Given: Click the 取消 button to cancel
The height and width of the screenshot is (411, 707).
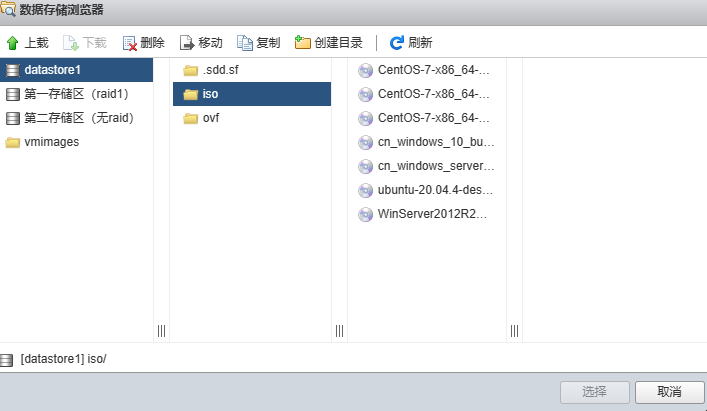Looking at the screenshot, I should [x=670, y=392].
